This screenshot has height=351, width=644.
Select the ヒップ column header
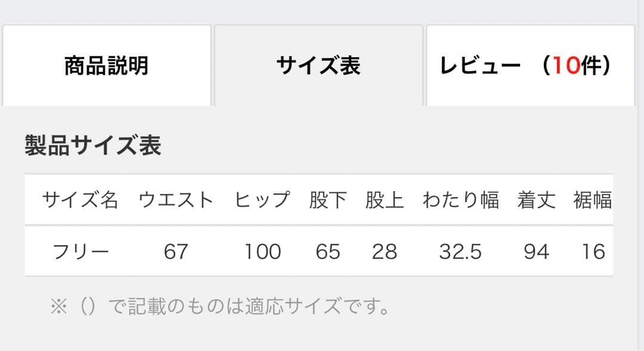pos(262,200)
